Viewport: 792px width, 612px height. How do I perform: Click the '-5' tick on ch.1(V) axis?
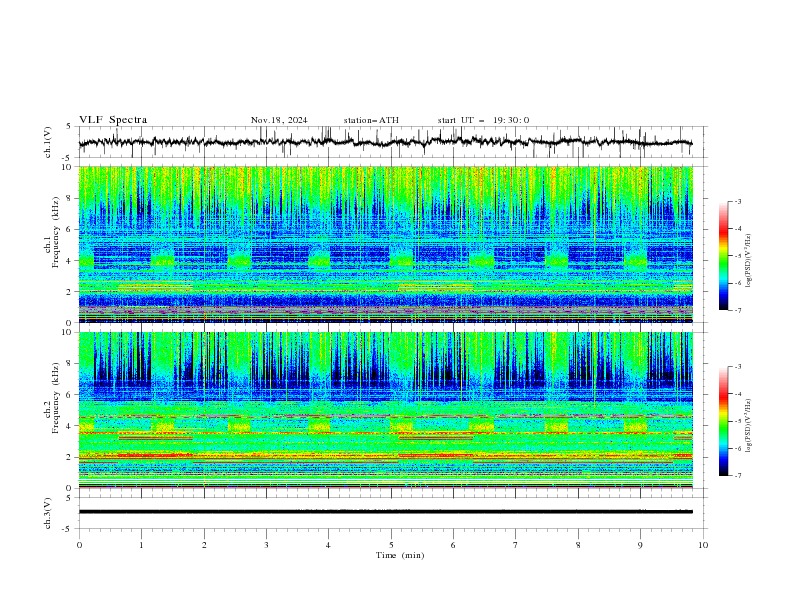pyautogui.click(x=67, y=158)
